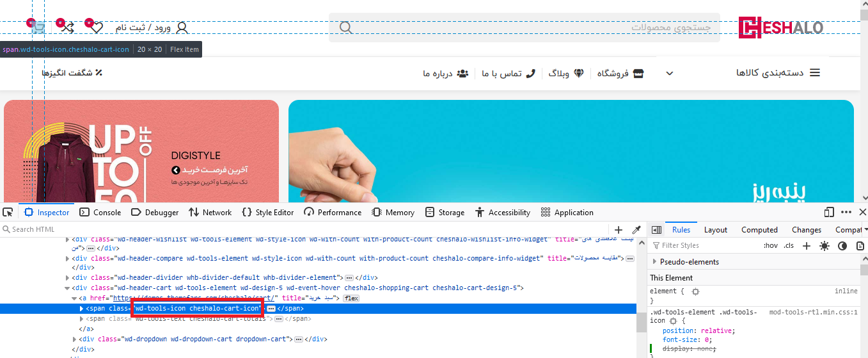Toggle the flex badge overlay
868x358 pixels.
tap(351, 298)
